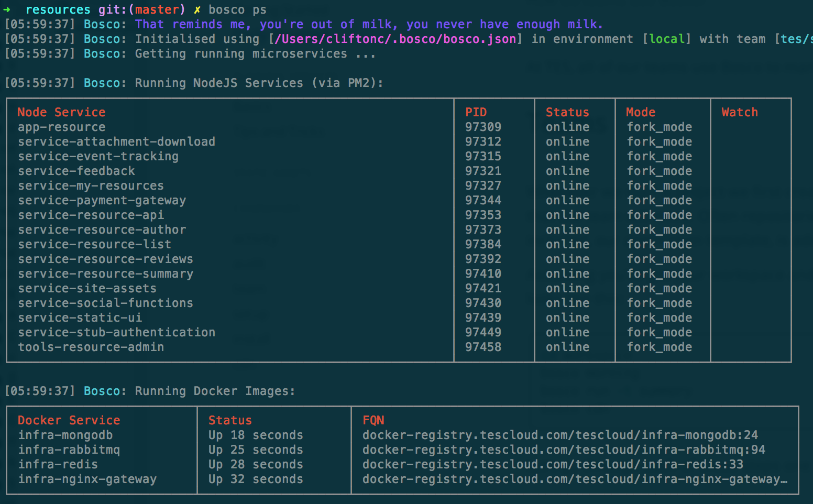
Task: Click 'service-site-assets' service name
Action: (x=87, y=289)
